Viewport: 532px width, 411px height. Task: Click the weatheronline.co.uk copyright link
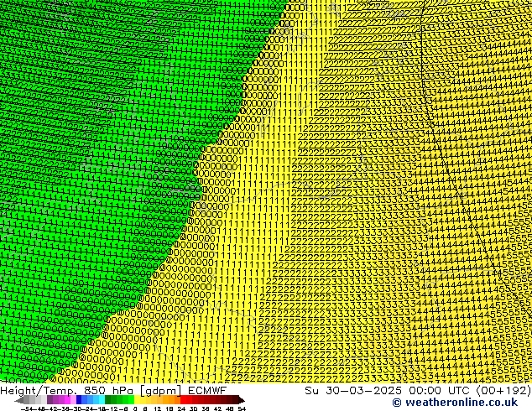click(455, 403)
